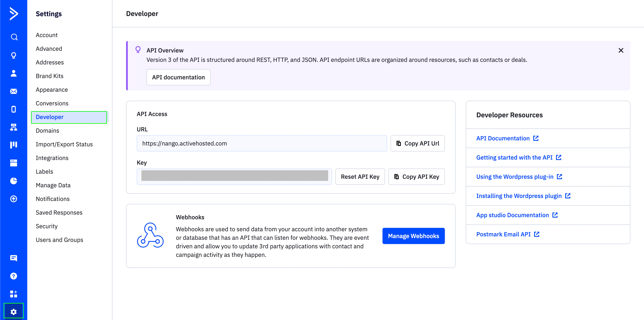Select Integrations in Settings menu
644x320 pixels.
52,158
